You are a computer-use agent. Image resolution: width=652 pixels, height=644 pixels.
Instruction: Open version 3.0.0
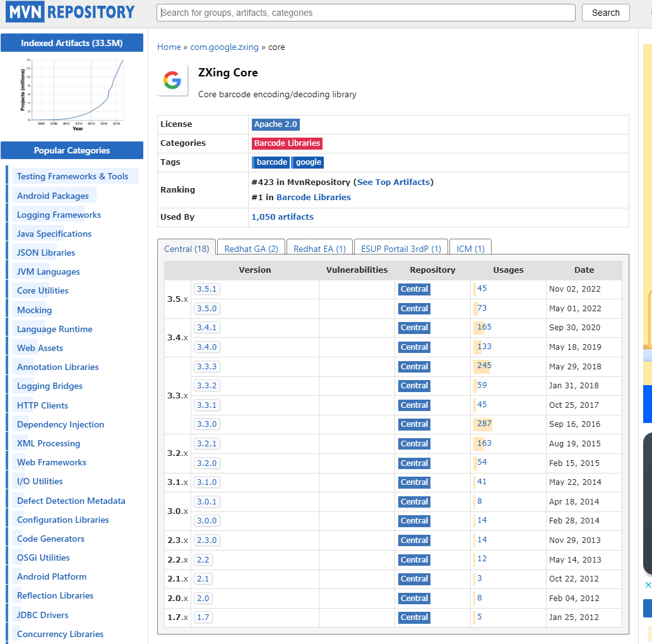[x=206, y=520]
